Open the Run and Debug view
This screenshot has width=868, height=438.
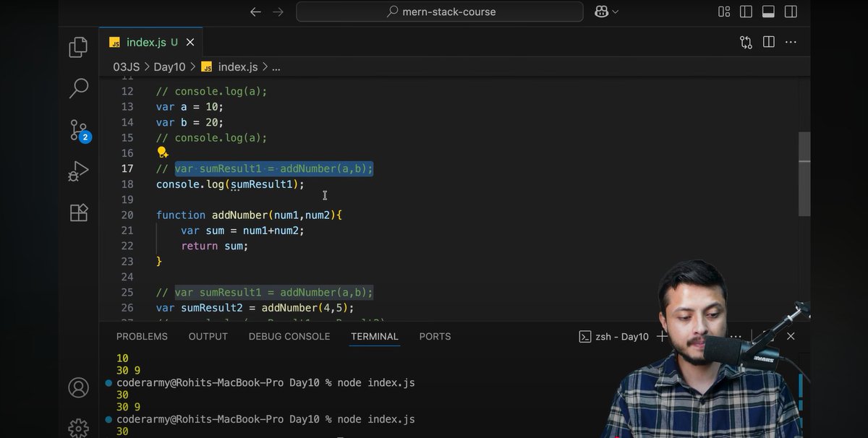pyautogui.click(x=78, y=171)
